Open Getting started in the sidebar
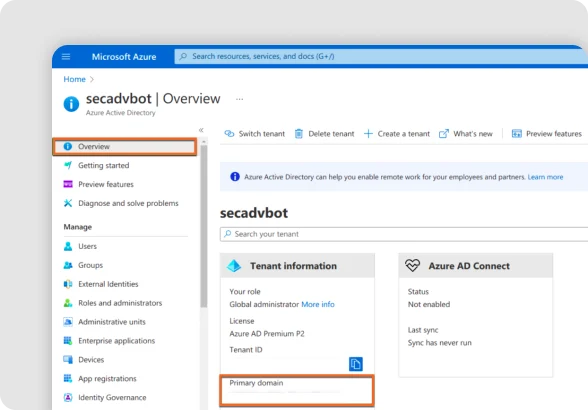Screen dimensions: 588x410 click(x=104, y=165)
